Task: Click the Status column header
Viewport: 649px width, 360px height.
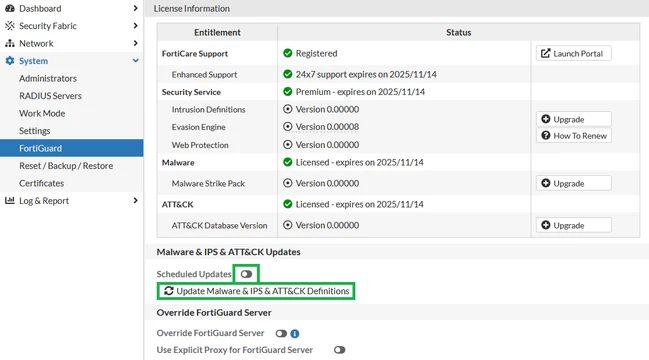Action: coord(459,32)
